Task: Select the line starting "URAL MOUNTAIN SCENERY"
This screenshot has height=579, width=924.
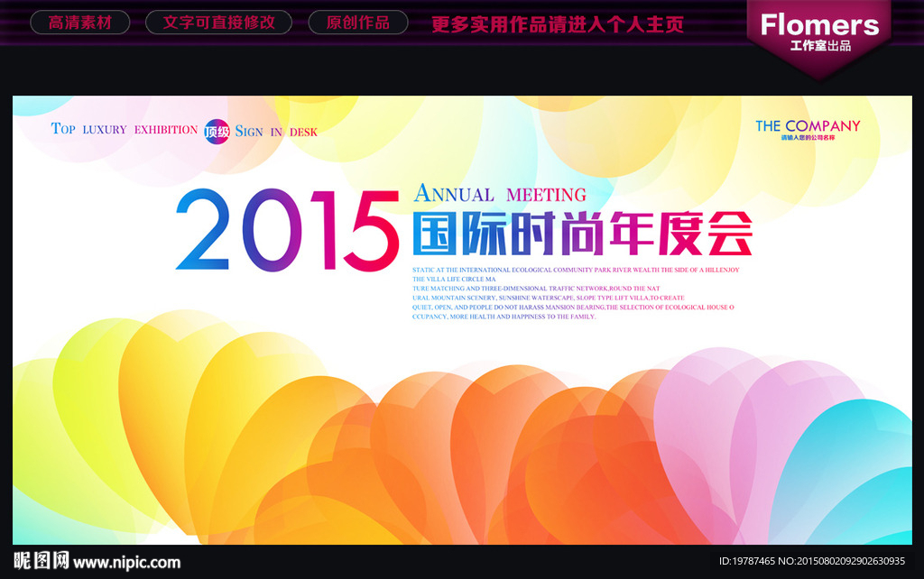Action: (549, 298)
